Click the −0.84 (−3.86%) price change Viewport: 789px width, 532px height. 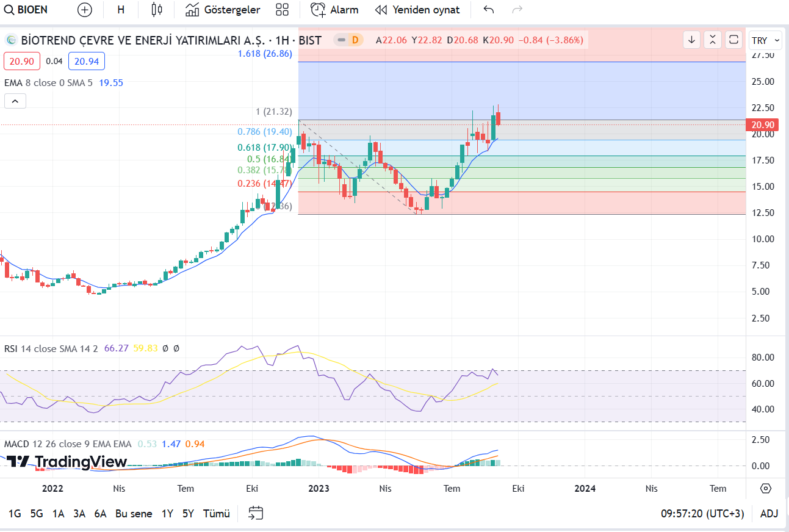pos(550,40)
